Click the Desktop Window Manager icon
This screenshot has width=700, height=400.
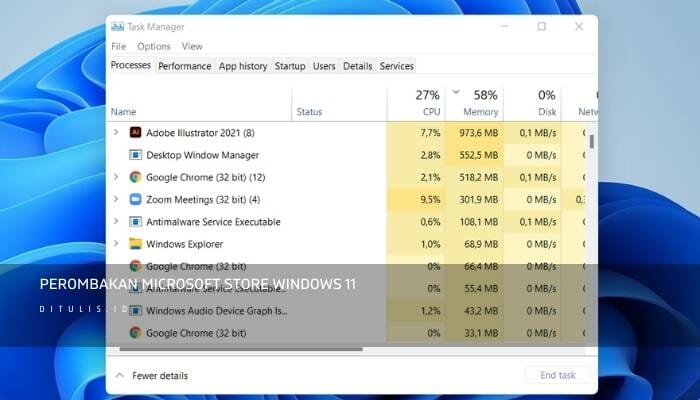click(135, 155)
